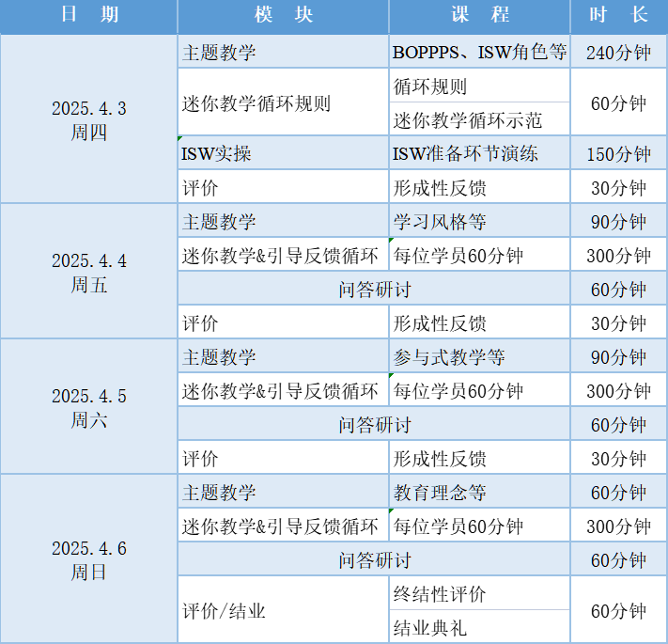Viewport: 668px width, 644px height.
Task: Select 每位学员60分钟 cell in 2025.4.4 block
Action: [480, 254]
